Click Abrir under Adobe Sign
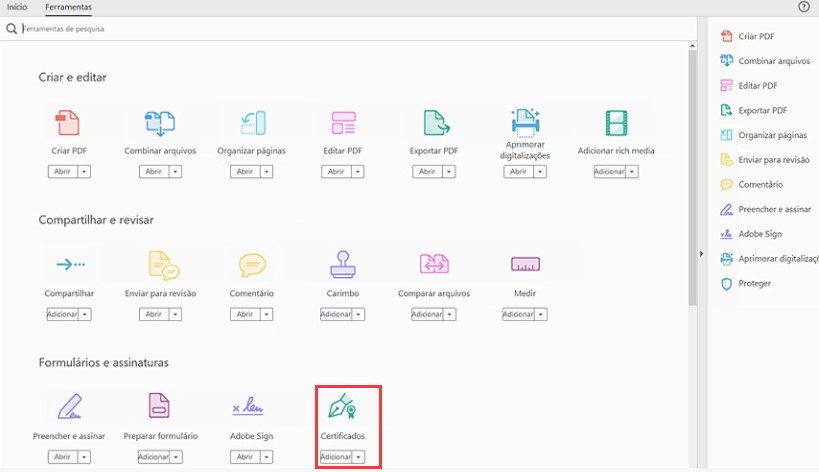Screen dimensions: 819x472 (x=245, y=457)
